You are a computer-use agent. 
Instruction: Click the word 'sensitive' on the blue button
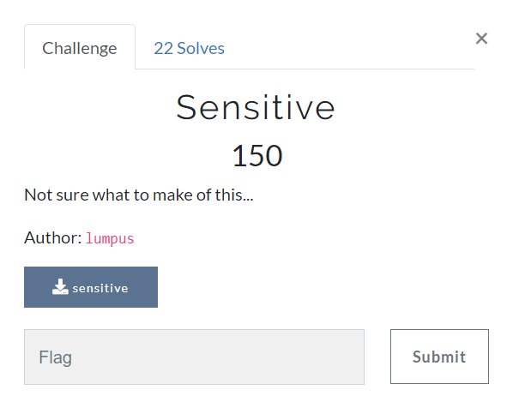pyautogui.click(x=100, y=288)
